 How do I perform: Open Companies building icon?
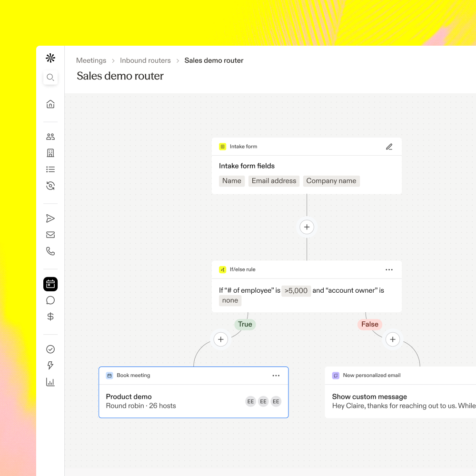tap(50, 153)
